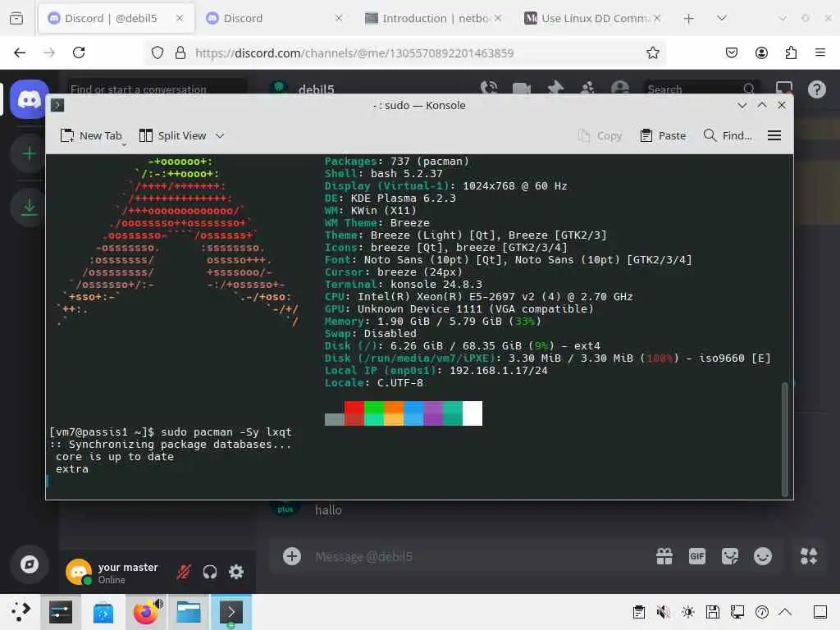Image resolution: width=840 pixels, height=630 pixels.
Task: Open the Discover compass icon in Discord
Action: [29, 564]
